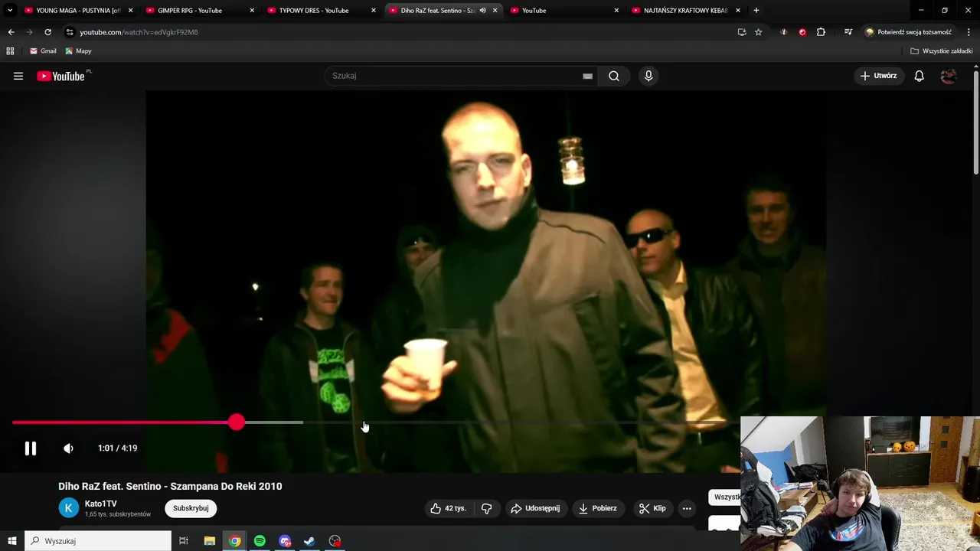
Task: Open more actions three-dot menu under video
Action: click(x=687, y=508)
